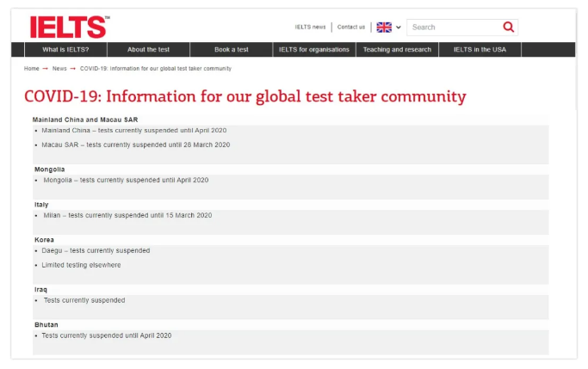
Task: Select Milan tests suspended until 15 March line
Action: coord(127,215)
